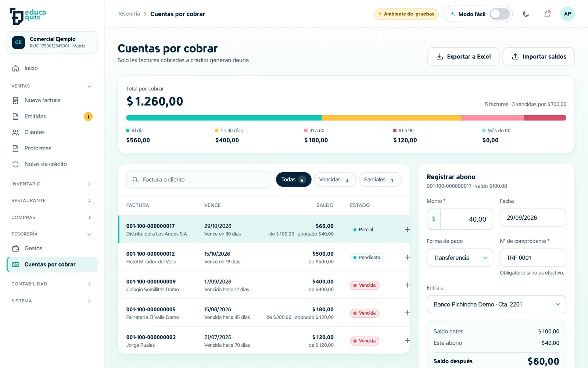The height and width of the screenshot is (368, 588).
Task: Expand the SISTEMA sidebar group
Action: 52,301
